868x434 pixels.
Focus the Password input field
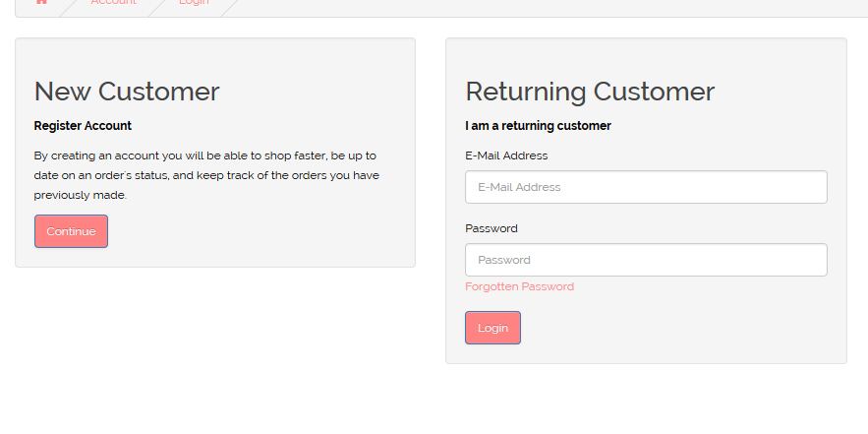[x=646, y=260]
